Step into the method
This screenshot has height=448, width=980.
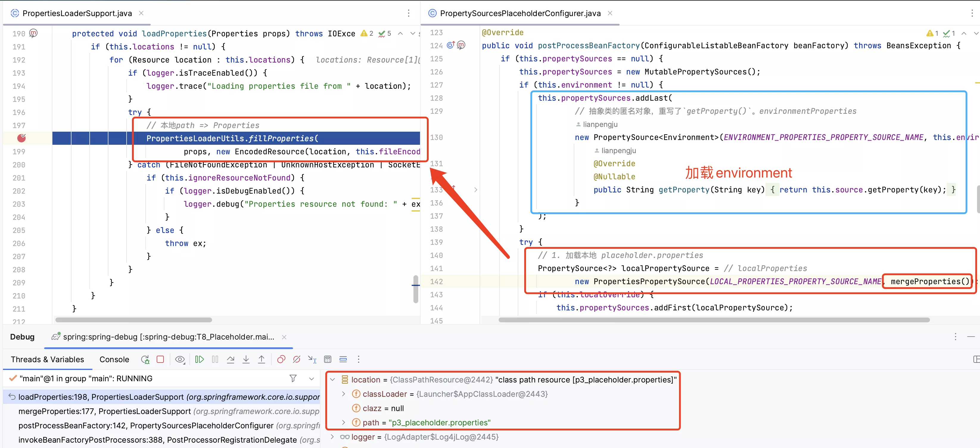pyautogui.click(x=246, y=360)
